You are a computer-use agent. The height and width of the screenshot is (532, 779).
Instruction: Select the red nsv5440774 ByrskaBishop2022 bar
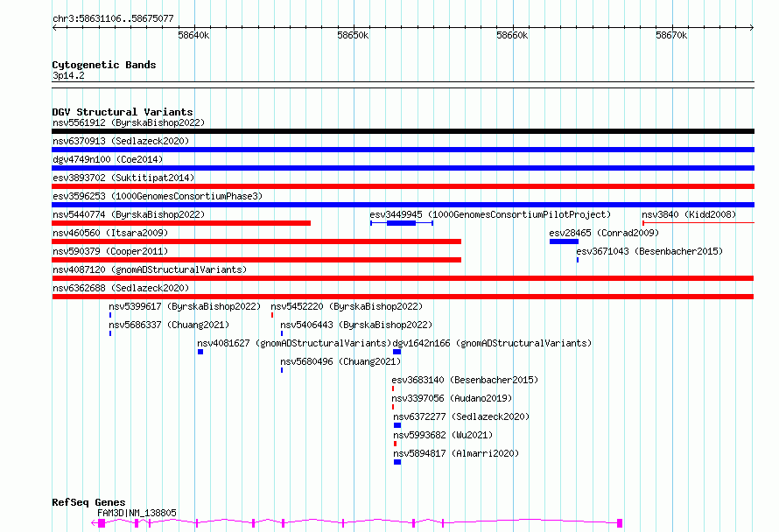pyautogui.click(x=181, y=223)
